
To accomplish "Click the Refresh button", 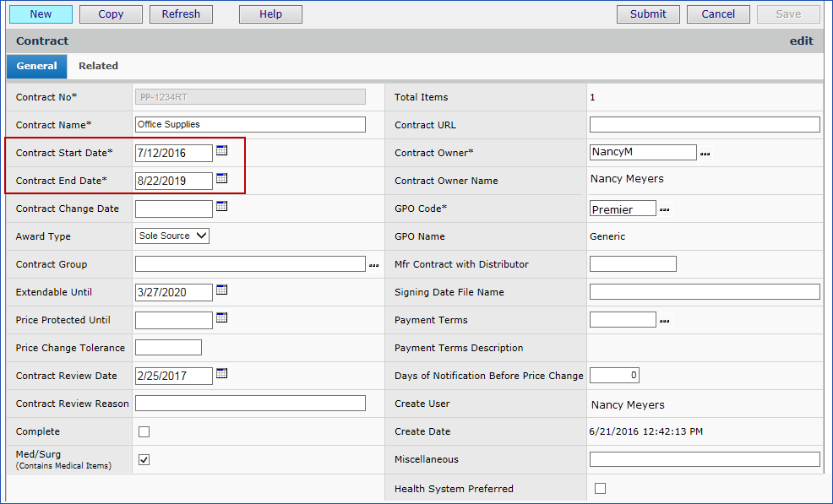I will (x=181, y=14).
